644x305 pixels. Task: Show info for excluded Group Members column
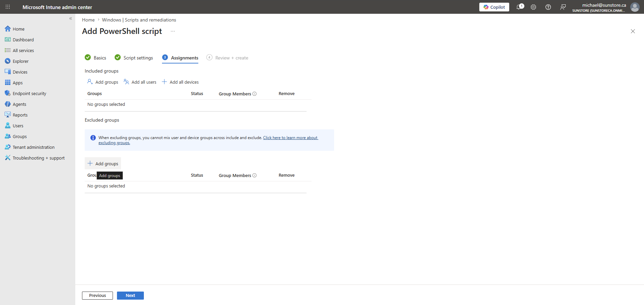click(x=254, y=175)
